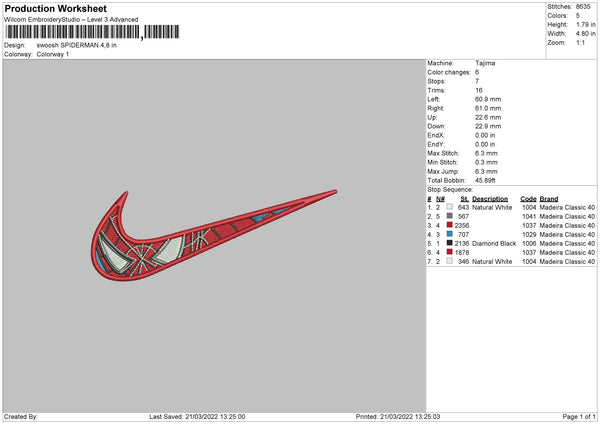Screen dimensions: 600x424
Task: Click the 'Colorway 1' value
Action: 53,54
